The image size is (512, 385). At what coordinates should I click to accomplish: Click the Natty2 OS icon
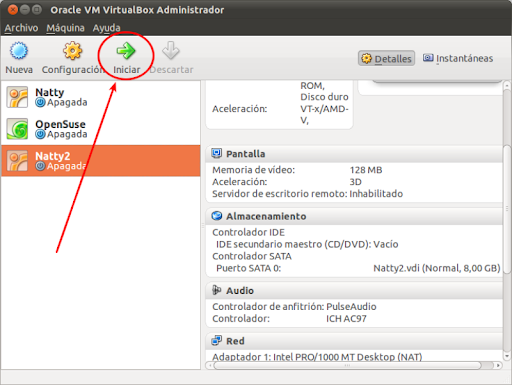[17, 161]
